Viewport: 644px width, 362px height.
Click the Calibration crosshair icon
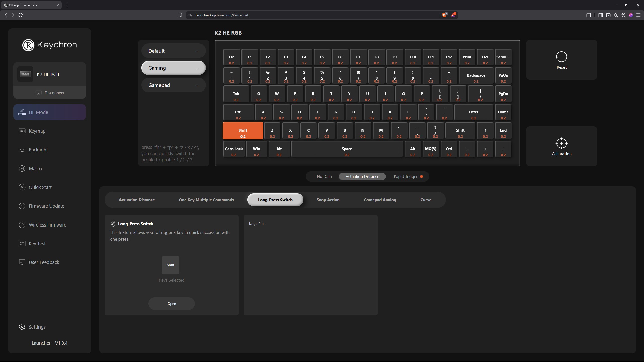(561, 143)
